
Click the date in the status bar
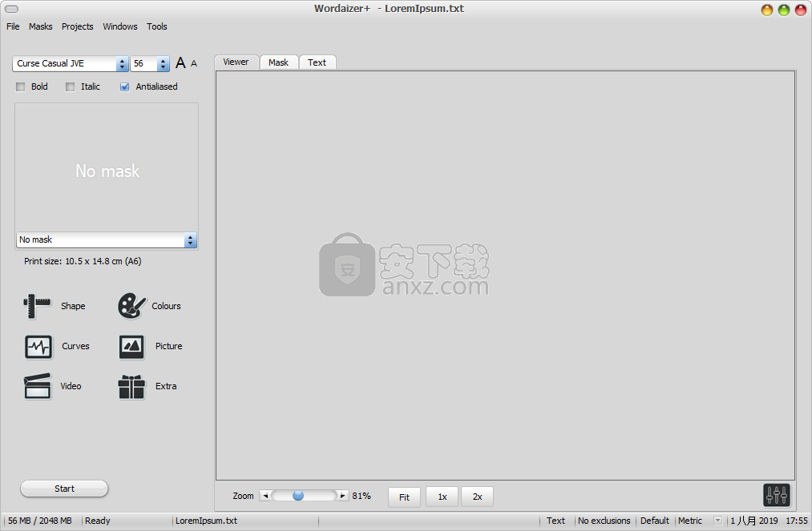(x=754, y=521)
